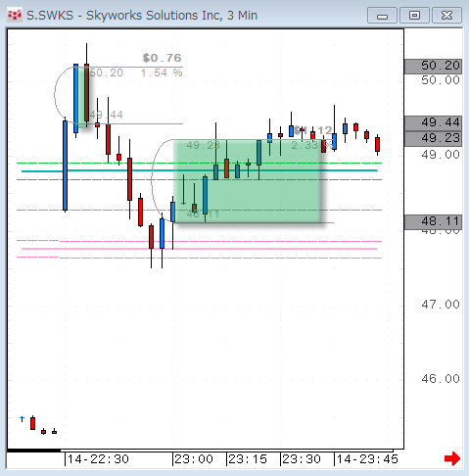Click the 49.00 price axis label
Image resolution: width=469 pixels, height=476 pixels.
coord(441,155)
